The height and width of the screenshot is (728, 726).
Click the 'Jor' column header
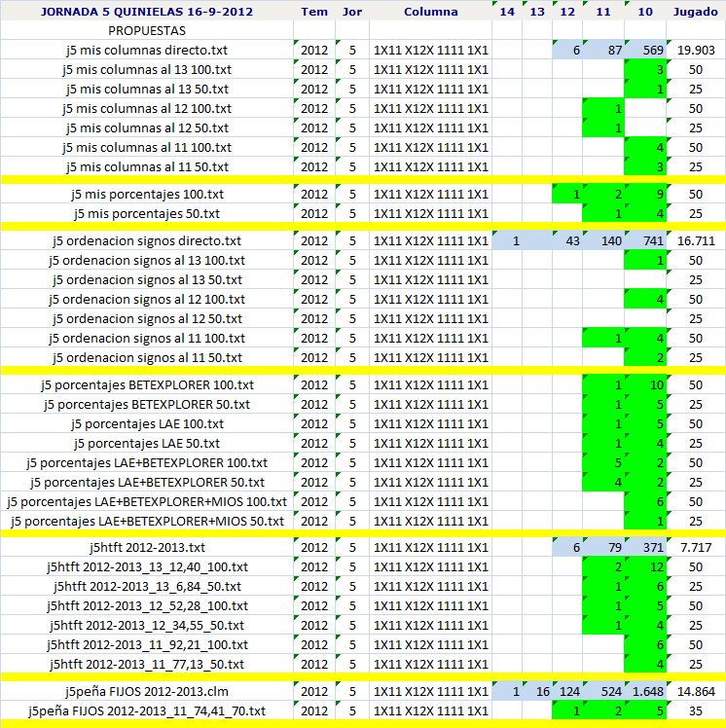point(352,11)
